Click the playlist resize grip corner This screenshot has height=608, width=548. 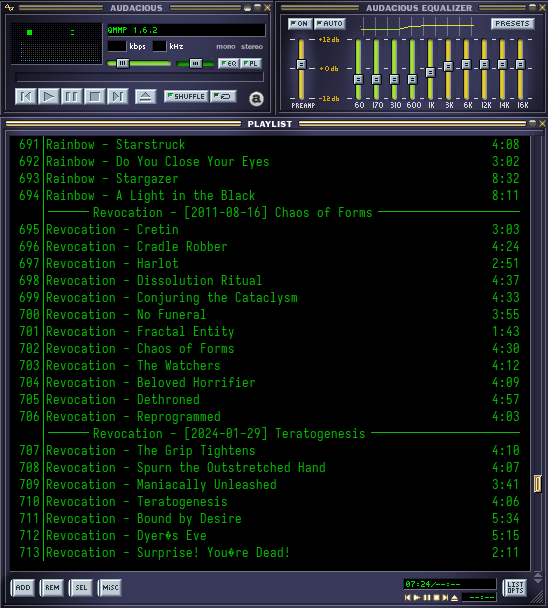click(x=539, y=597)
